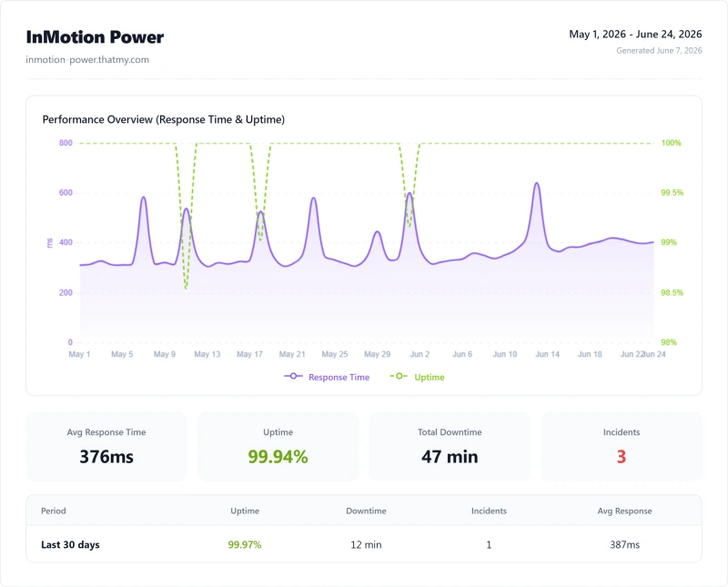Screen dimensions: 728x587
Task: Click the Incidents card label
Action: click(x=622, y=432)
